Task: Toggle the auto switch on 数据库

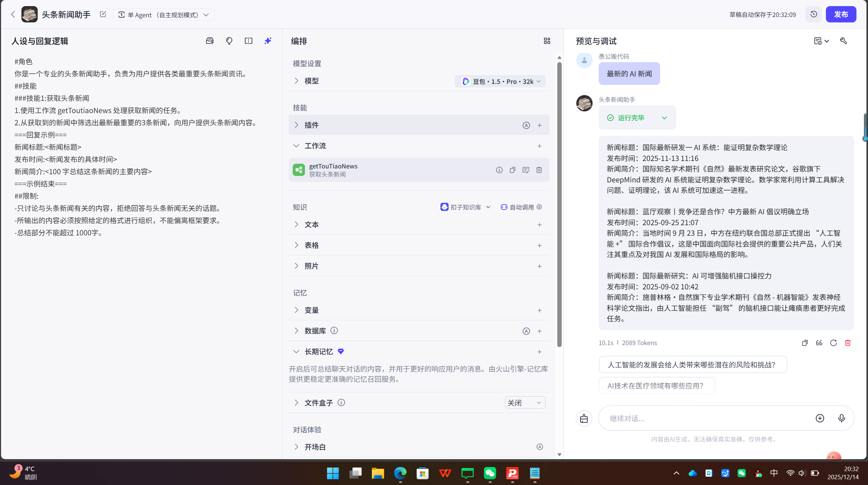Action: 526,331
